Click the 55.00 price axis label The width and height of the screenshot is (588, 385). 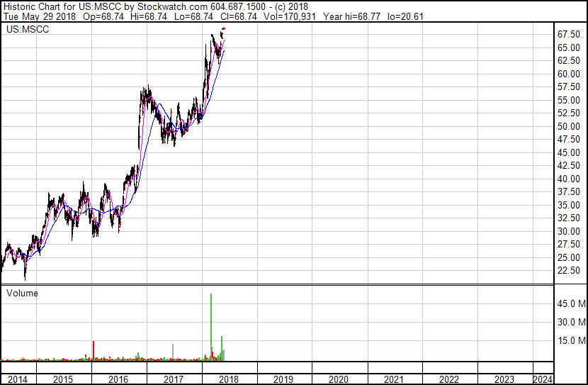[x=569, y=100]
